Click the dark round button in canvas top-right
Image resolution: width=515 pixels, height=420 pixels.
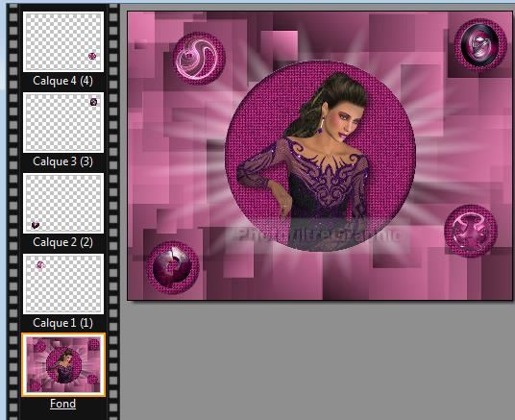coord(479,45)
